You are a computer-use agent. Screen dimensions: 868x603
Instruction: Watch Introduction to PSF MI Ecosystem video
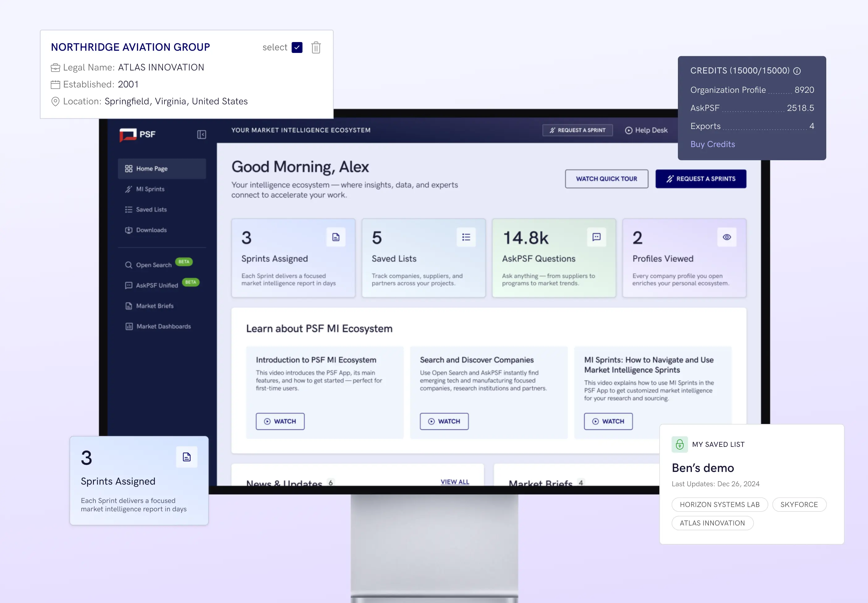[280, 421]
